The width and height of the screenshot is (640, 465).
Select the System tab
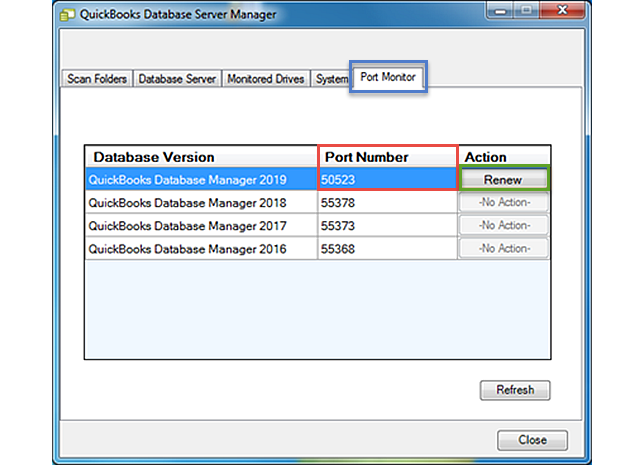click(x=331, y=78)
